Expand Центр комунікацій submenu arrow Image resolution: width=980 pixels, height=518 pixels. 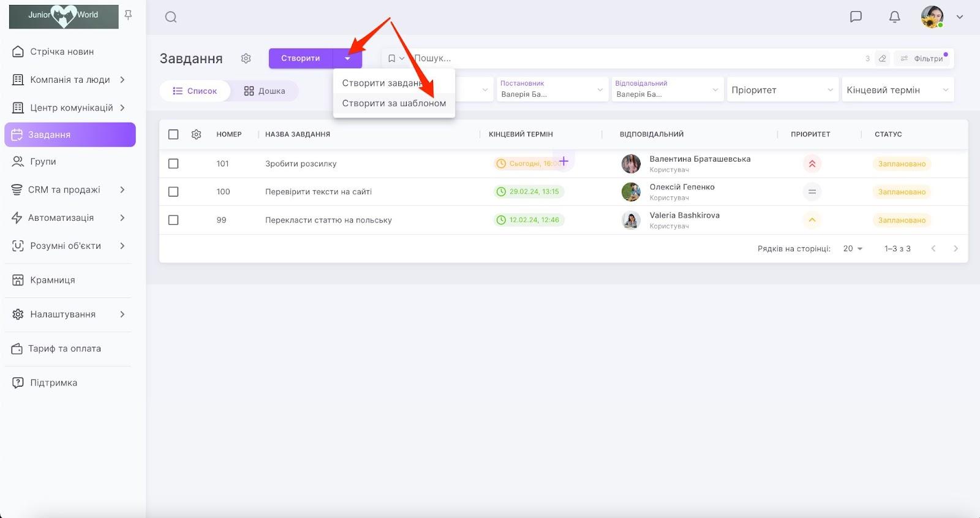(x=123, y=108)
